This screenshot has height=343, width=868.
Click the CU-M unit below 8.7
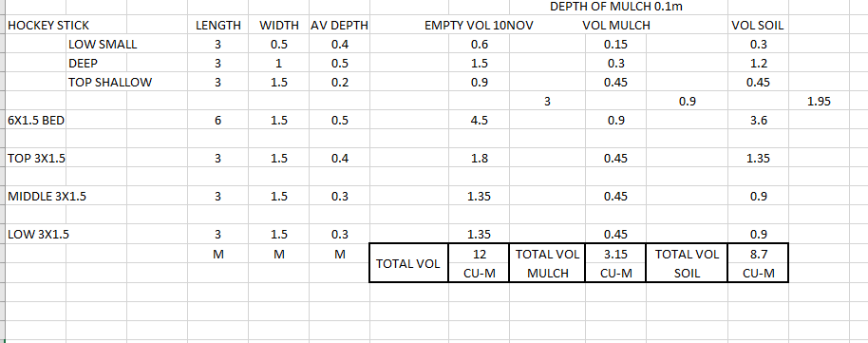[758, 274]
